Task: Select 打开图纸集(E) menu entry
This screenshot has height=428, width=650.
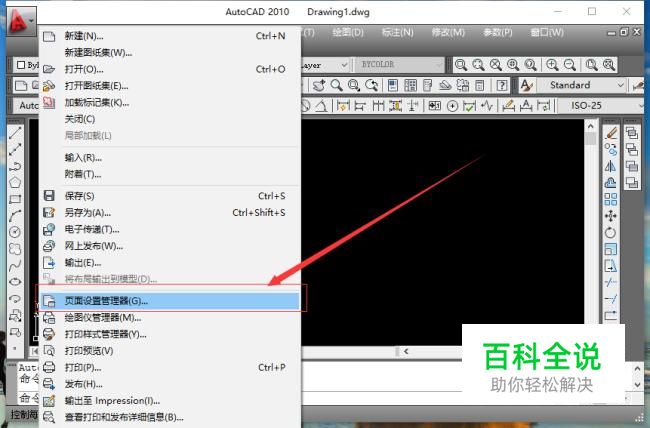Action: [170, 86]
